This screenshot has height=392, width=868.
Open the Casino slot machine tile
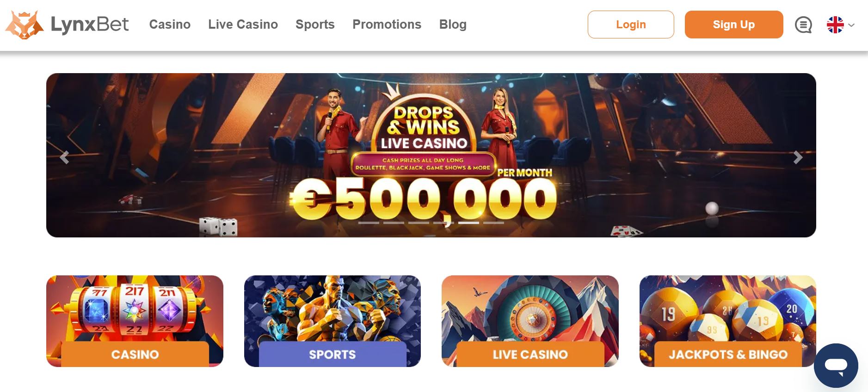coord(135,321)
